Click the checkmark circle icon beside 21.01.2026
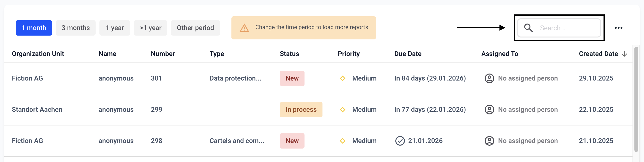This screenshot has width=644, height=162. [400, 141]
